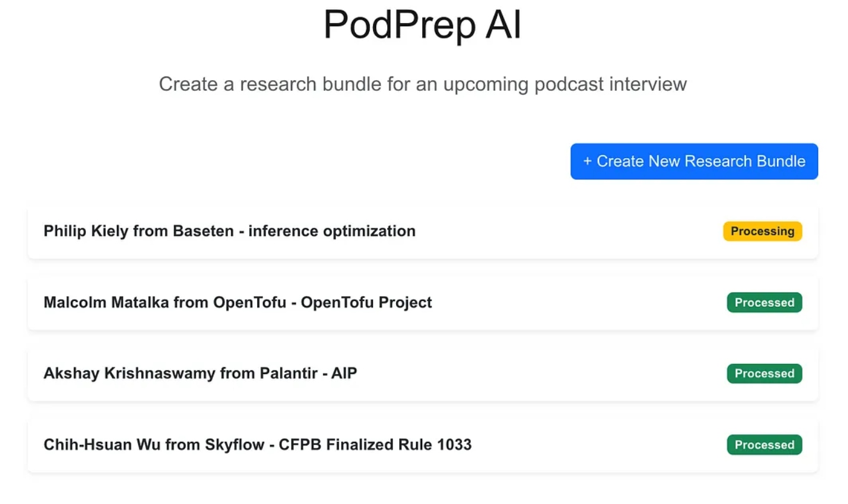Viewport: 848px width, 504px height.
Task: Click the plus sign on the blue button
Action: [587, 162]
